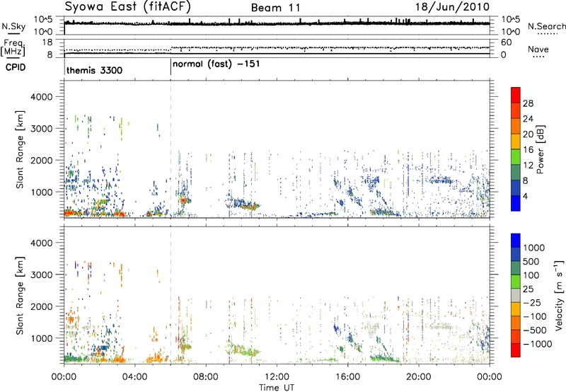This screenshot has width=566, height=392.
Task: Click the '24' tick on the Power scale
Action: 528,119
